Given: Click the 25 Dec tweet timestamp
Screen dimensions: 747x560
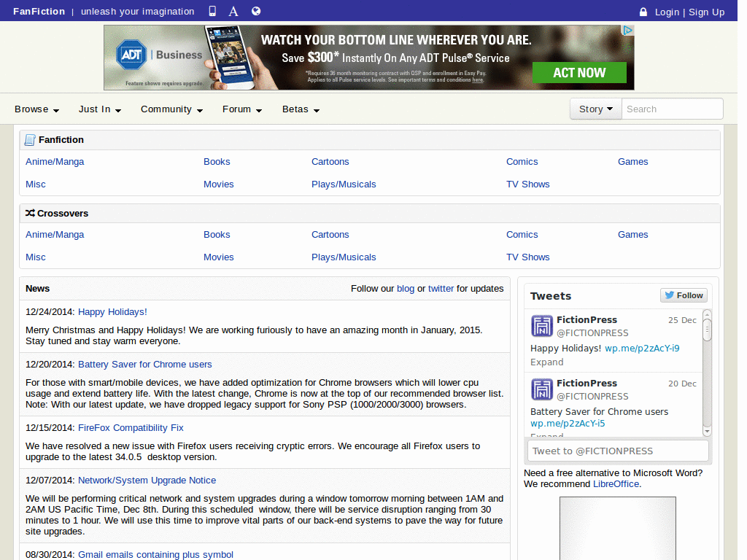Looking at the screenshot, I should click(x=682, y=320).
